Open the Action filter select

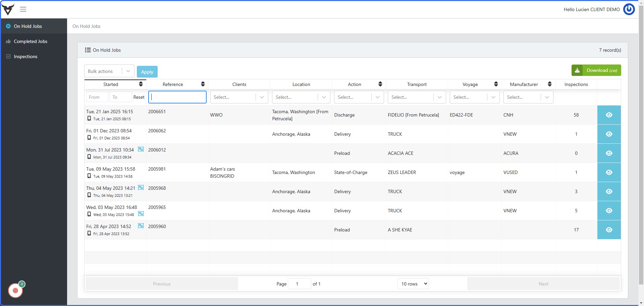(359, 97)
